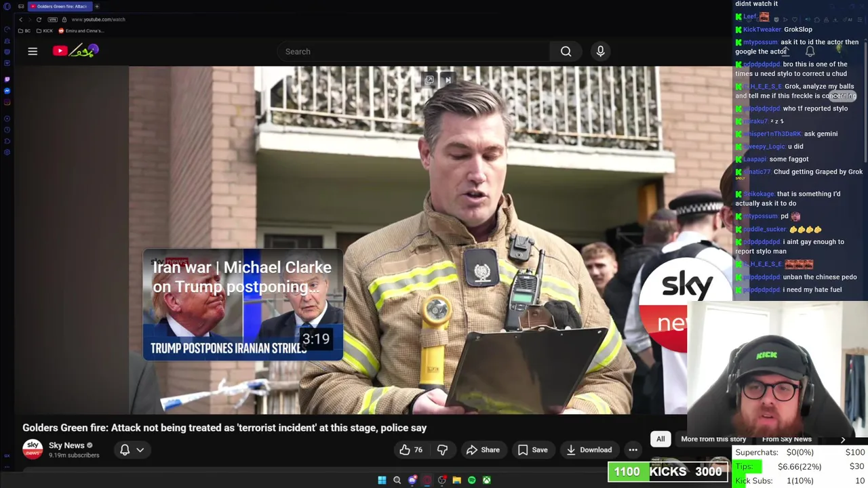Image resolution: width=868 pixels, height=488 pixels.
Task: Toggle the browser VPN badge
Action: click(x=52, y=19)
